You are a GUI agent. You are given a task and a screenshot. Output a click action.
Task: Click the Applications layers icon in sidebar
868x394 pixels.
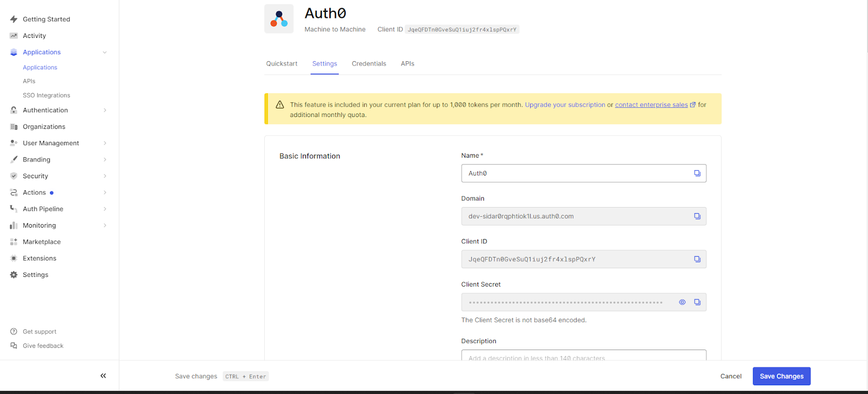coord(14,52)
